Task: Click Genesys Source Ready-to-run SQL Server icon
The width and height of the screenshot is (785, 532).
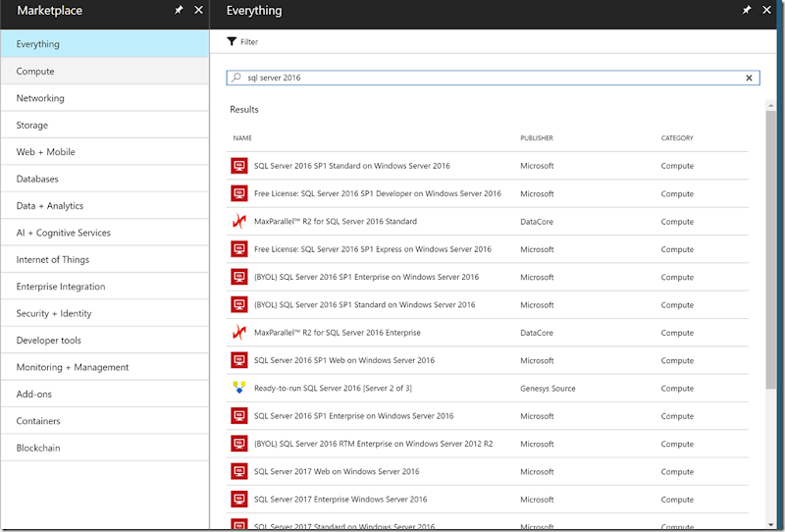Action: (239, 388)
